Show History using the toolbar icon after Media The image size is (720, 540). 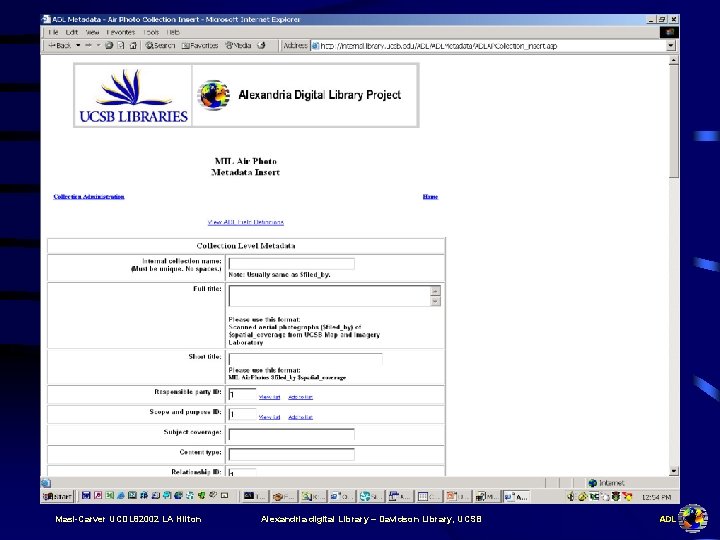pyautogui.click(x=261, y=45)
